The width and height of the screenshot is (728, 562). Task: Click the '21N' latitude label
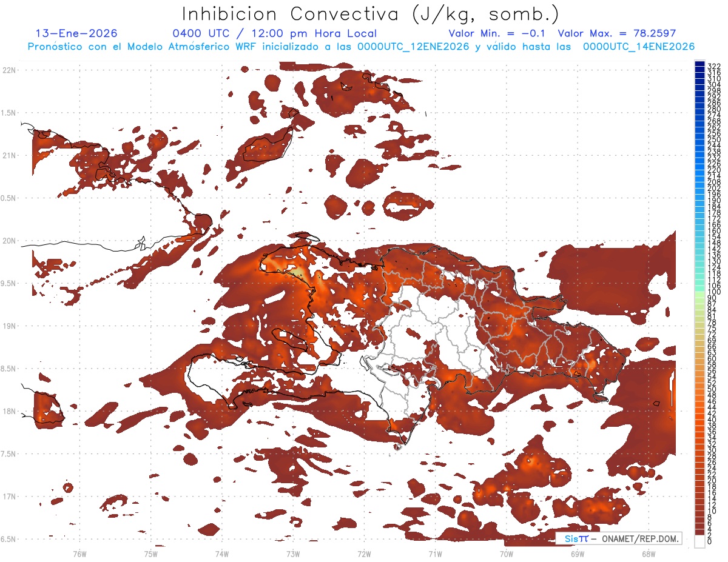point(9,156)
